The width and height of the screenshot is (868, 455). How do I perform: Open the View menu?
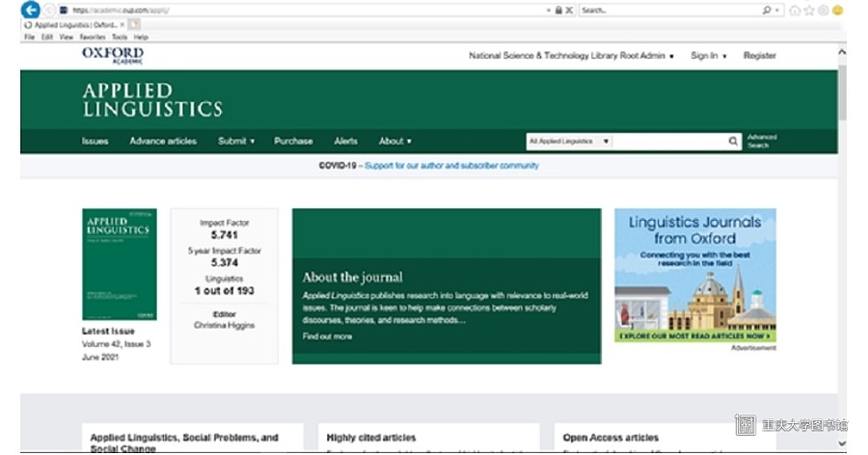tap(67, 37)
